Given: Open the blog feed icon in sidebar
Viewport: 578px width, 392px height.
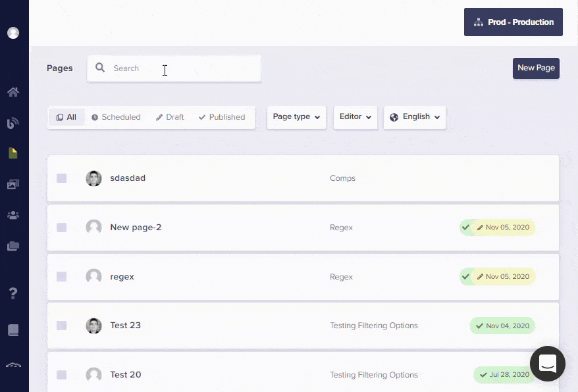Looking at the screenshot, I should 13,123.
